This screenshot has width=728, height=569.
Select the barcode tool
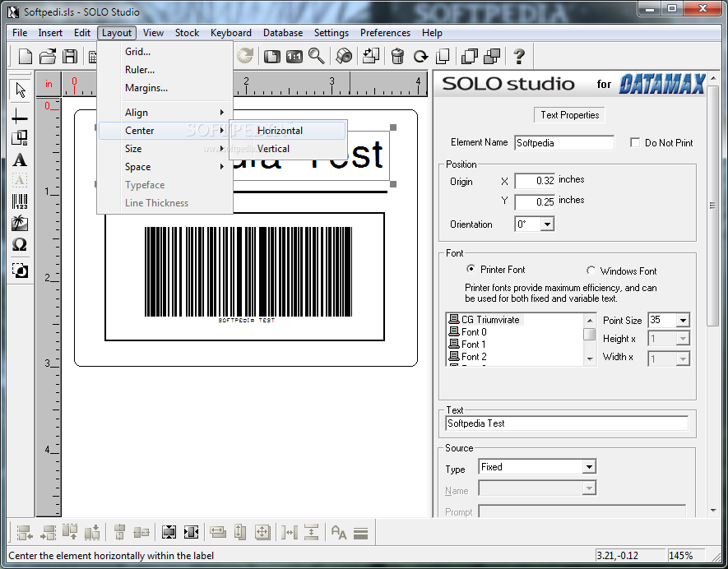[x=20, y=202]
